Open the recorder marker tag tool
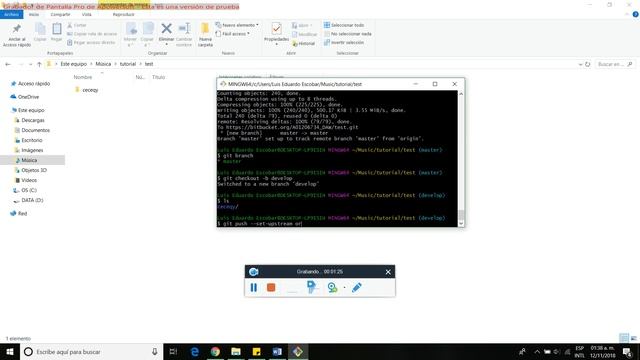Viewport: 640px width, 360px height. pyautogui.click(x=312, y=287)
